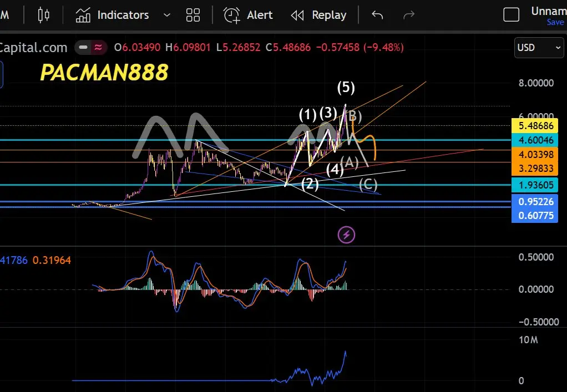Save the chart layout
Image resolution: width=567 pixels, height=392 pixels.
point(556,22)
